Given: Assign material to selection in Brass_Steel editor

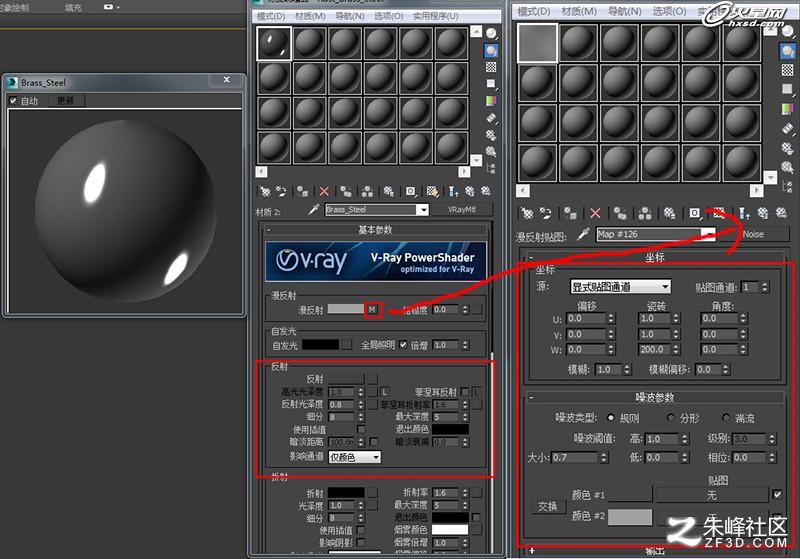Looking at the screenshot, I should [303, 191].
